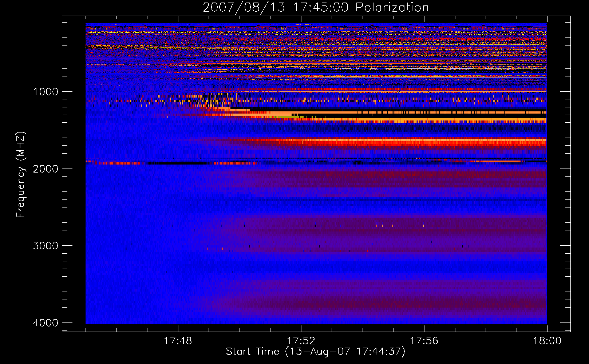589x364 pixels.
Task: Click the 2000 frequency tick label
Action: pos(46,169)
